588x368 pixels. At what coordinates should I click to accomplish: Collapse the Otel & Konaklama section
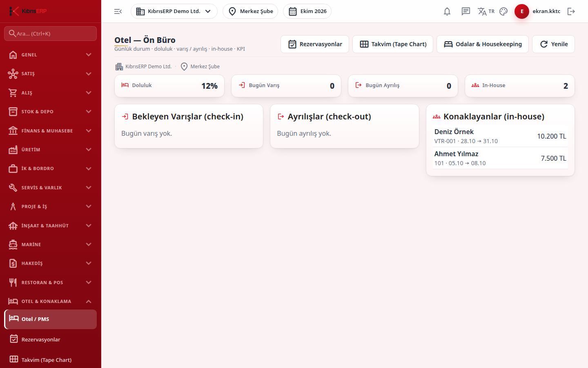[x=50, y=301]
